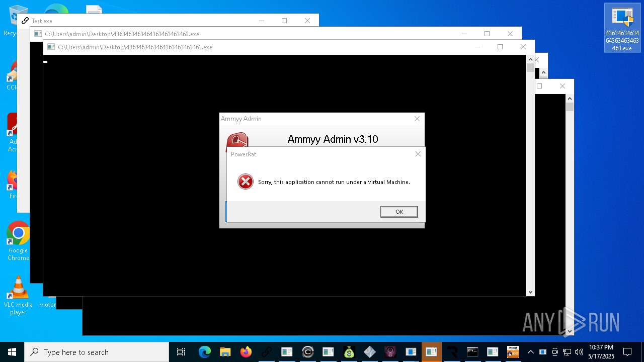The width and height of the screenshot is (644, 362).
Task: Click the frontmost console's scrollbar up arrow
Action: [530, 59]
